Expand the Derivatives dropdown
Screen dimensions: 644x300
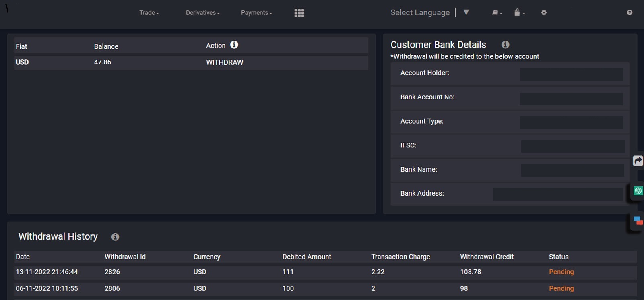click(202, 13)
